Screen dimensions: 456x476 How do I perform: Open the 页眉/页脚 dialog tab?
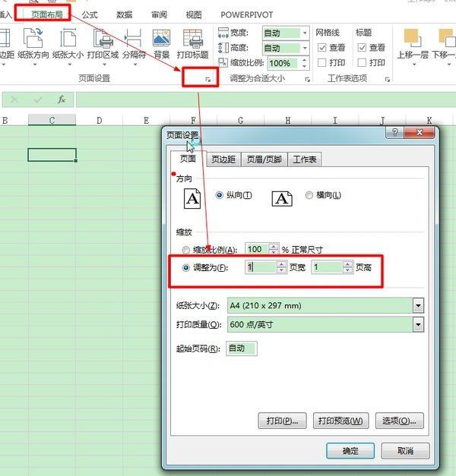pyautogui.click(x=264, y=159)
